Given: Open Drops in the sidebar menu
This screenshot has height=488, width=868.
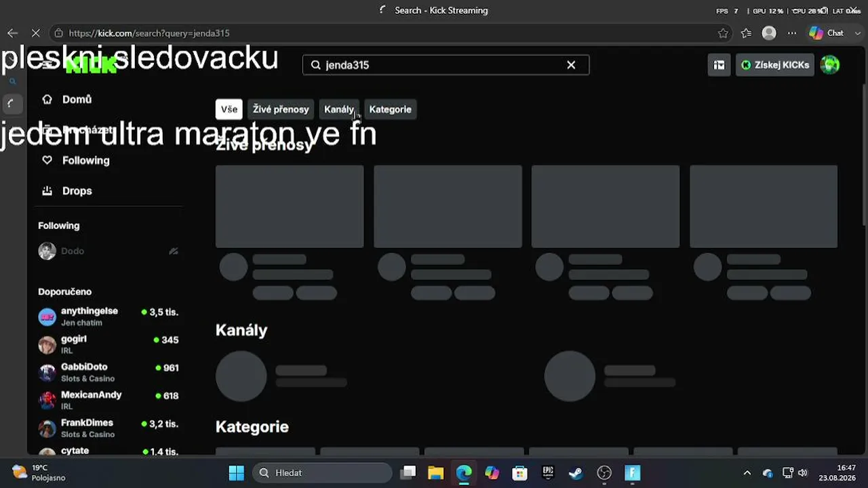Looking at the screenshot, I should click(77, 191).
